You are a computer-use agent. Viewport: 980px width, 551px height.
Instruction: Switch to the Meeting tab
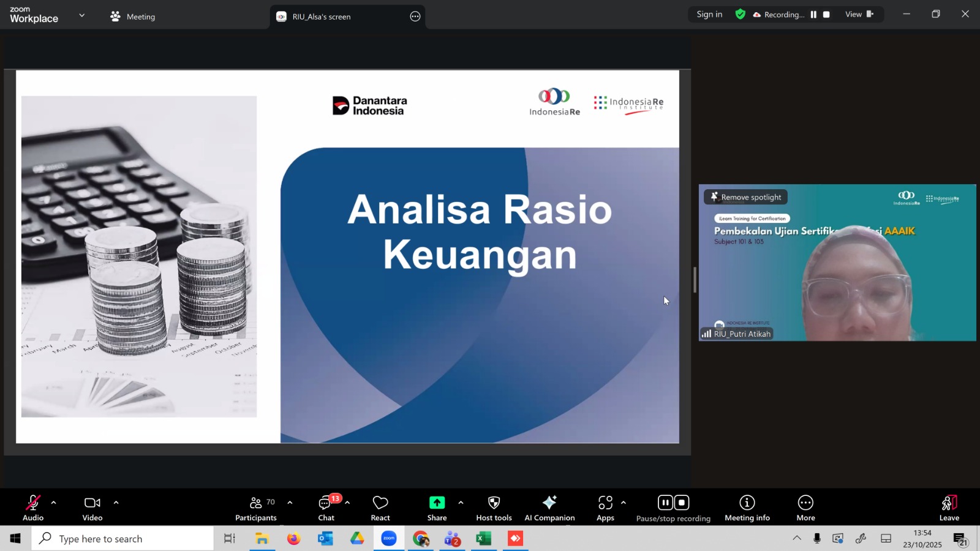click(x=133, y=17)
